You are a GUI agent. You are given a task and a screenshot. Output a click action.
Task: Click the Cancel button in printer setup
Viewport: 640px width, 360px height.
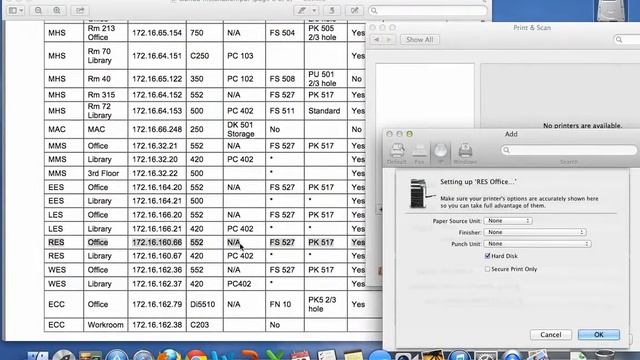(x=551, y=335)
